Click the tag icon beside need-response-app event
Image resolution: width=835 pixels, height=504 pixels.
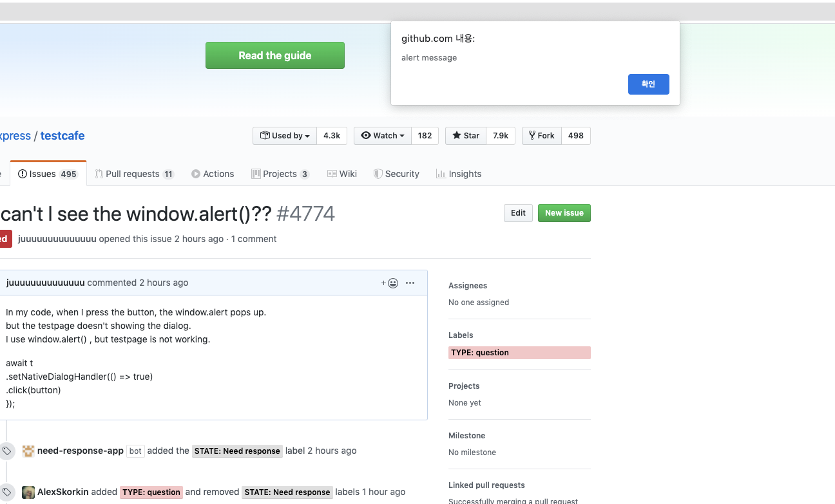pyautogui.click(x=7, y=450)
